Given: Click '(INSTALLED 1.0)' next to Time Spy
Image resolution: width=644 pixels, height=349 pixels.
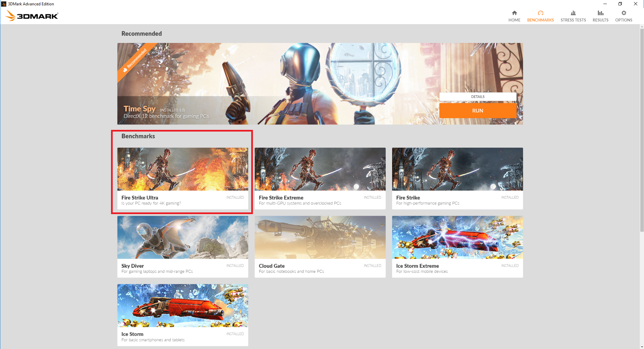Looking at the screenshot, I should pos(172,110).
